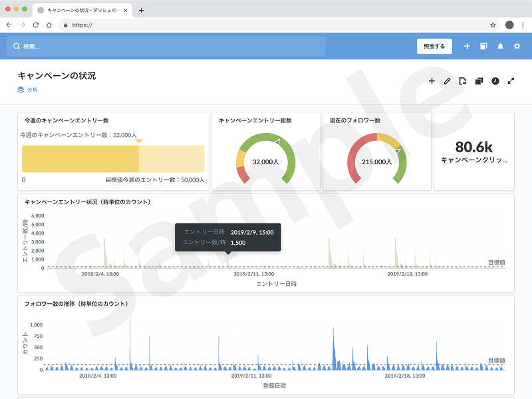The width and height of the screenshot is (532, 399).
Task: Bookmark the page with star icon
Action: tap(493, 25)
